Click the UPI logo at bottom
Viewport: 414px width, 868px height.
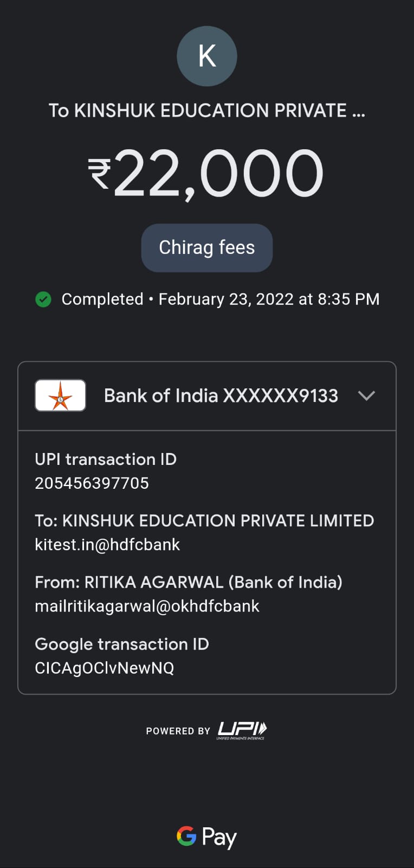click(x=242, y=730)
